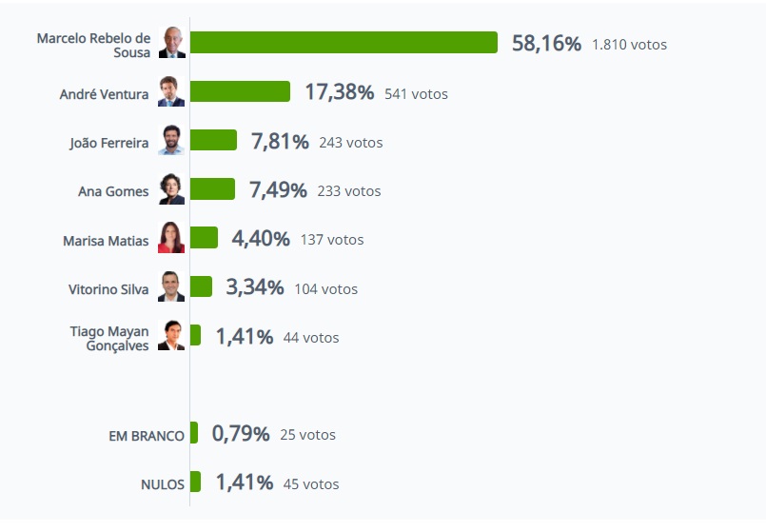Click André Ventura's green result bar
766x532 pixels.
tap(240, 91)
